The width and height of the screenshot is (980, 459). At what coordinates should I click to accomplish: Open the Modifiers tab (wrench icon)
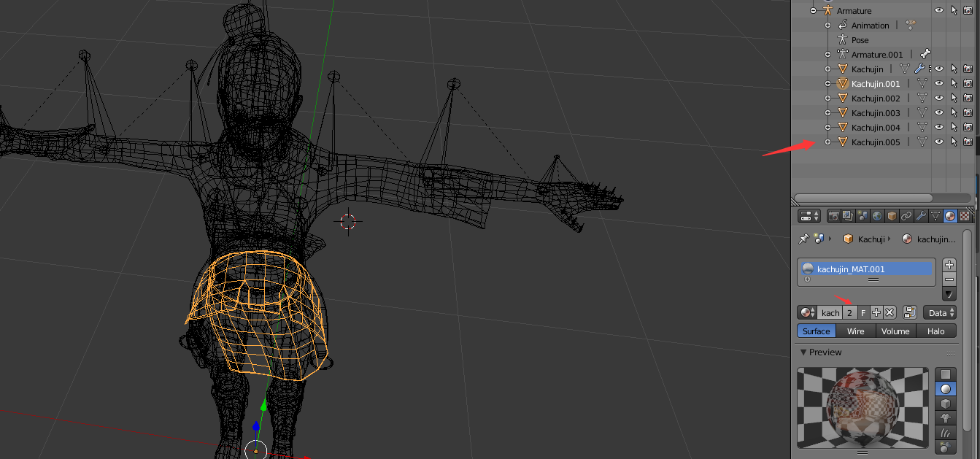(921, 216)
